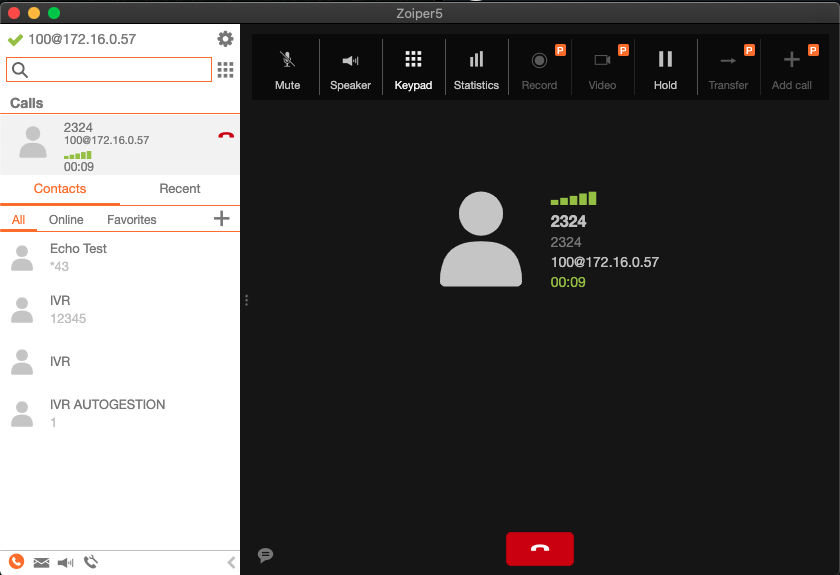Select the IVR AUTOGESTION contact

click(x=120, y=413)
